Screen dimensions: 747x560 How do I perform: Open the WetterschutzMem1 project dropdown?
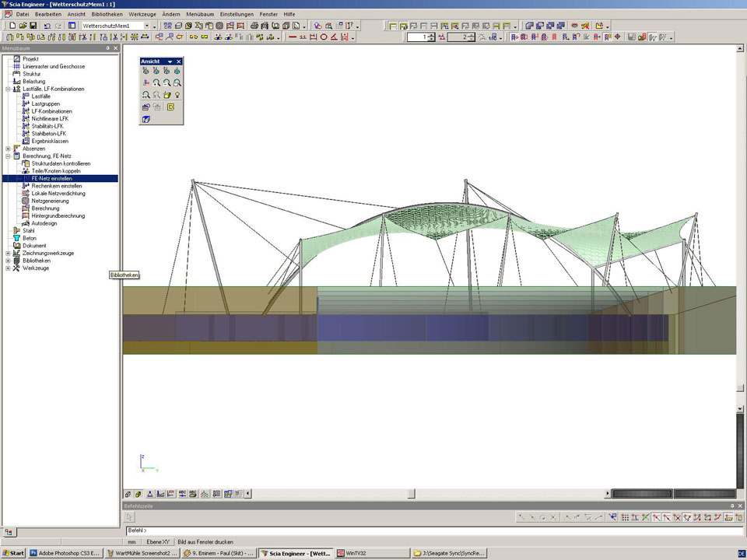coord(146,26)
